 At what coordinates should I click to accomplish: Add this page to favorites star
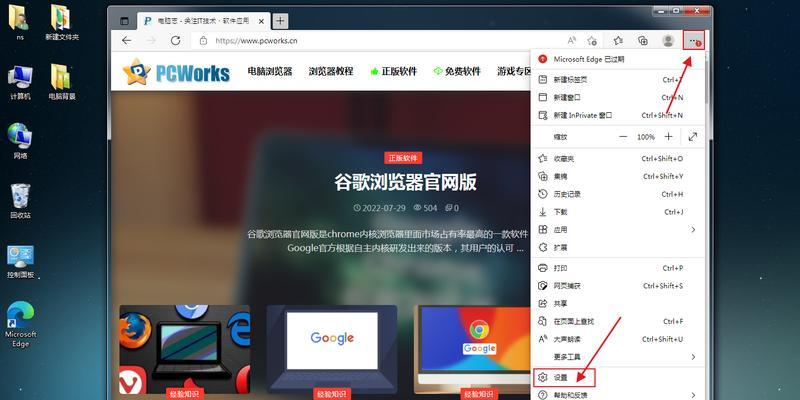pos(592,40)
